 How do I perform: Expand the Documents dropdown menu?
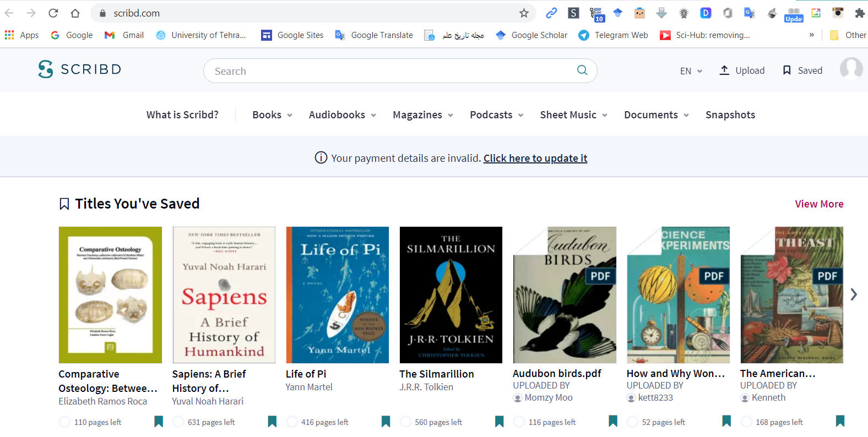coord(657,114)
